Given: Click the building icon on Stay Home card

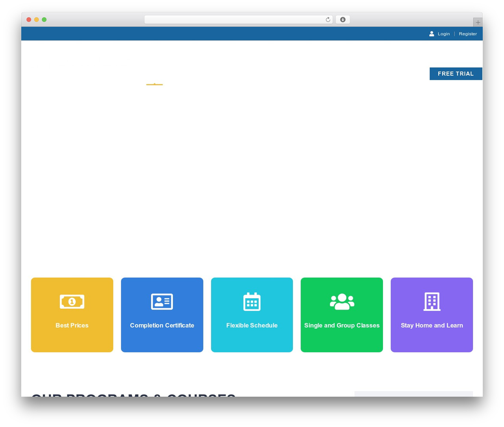Looking at the screenshot, I should [432, 302].
